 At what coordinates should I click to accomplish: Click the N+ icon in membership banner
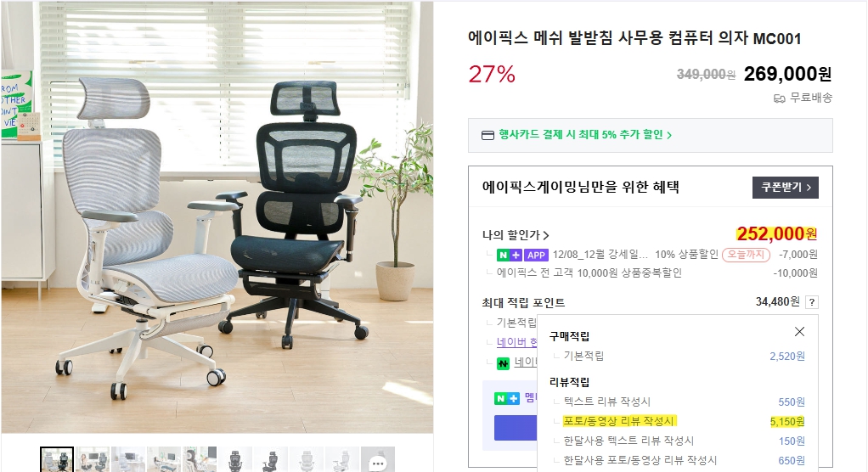pos(507,398)
